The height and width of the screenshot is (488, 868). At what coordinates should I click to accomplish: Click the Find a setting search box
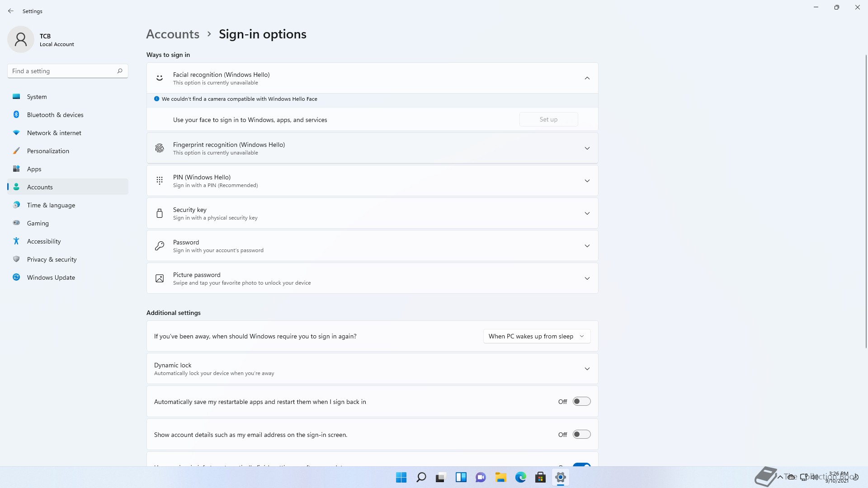68,71
